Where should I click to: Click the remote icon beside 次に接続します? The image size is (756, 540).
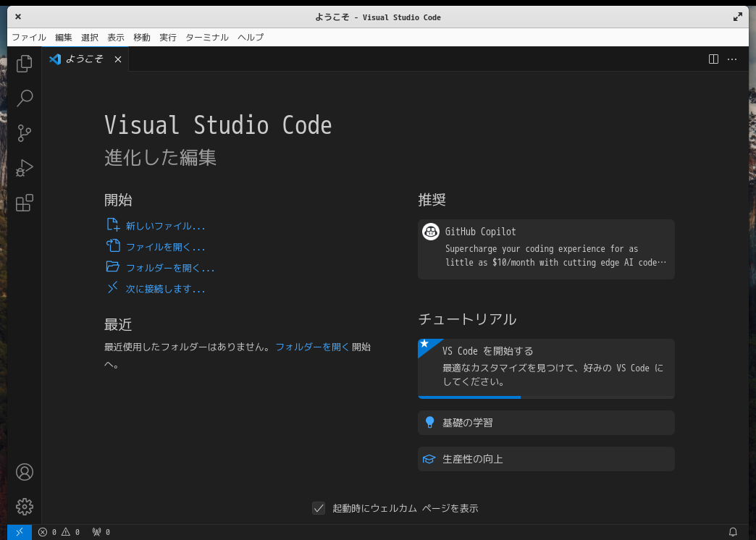(113, 288)
